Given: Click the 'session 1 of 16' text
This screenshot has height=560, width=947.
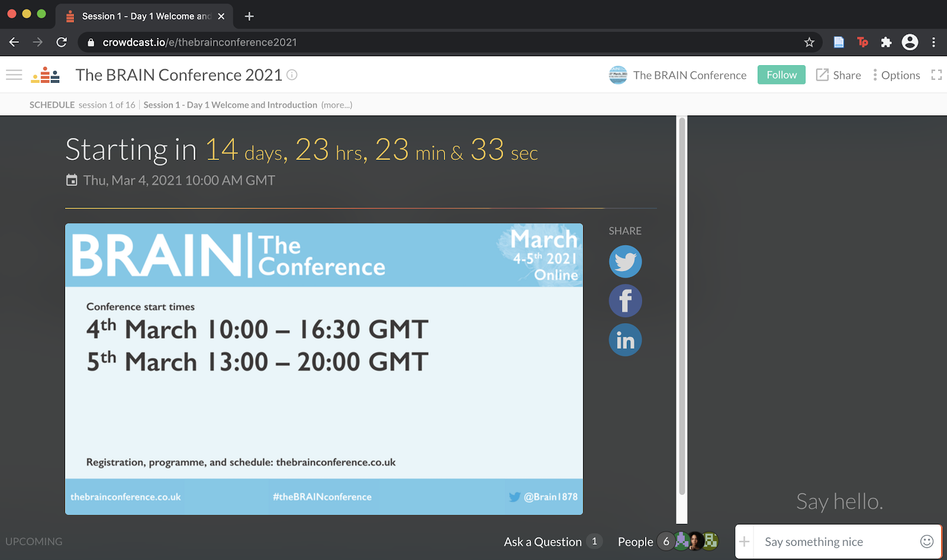Looking at the screenshot, I should pos(107,105).
